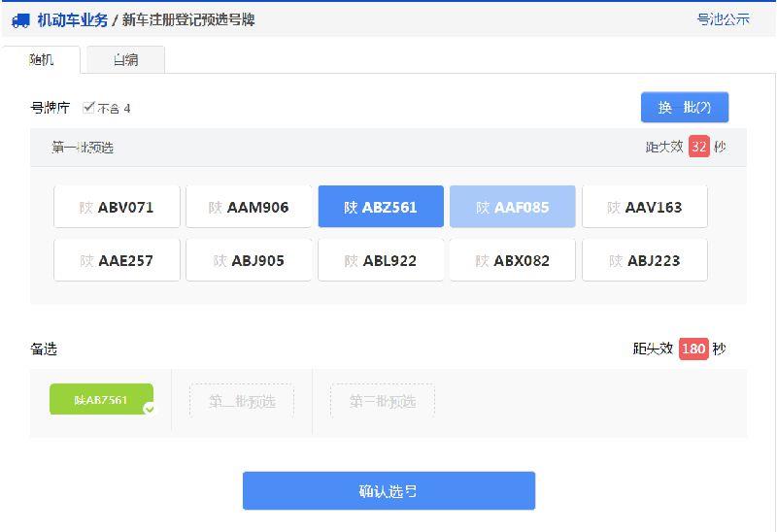Select plate 陕 ABJ223
Image resolution: width=777 pixels, height=532 pixels.
pyautogui.click(x=645, y=260)
